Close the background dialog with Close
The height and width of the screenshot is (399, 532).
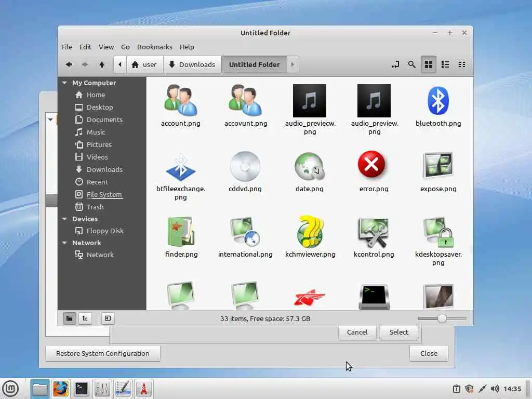[x=429, y=353]
